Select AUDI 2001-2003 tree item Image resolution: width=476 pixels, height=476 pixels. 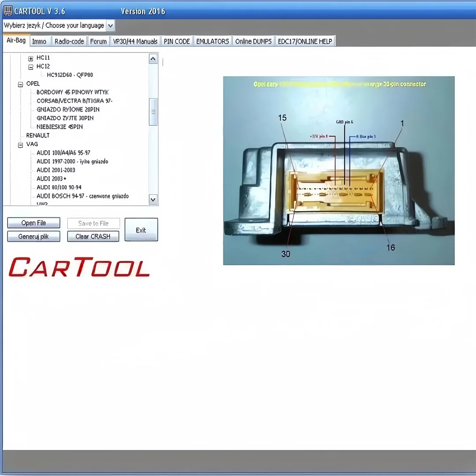click(x=56, y=170)
